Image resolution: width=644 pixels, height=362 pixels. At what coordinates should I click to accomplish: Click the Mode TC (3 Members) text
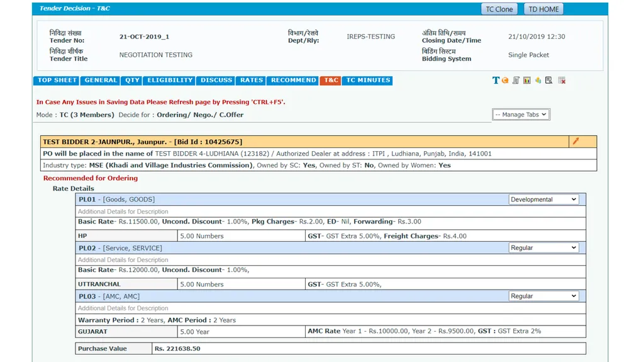coord(75,115)
